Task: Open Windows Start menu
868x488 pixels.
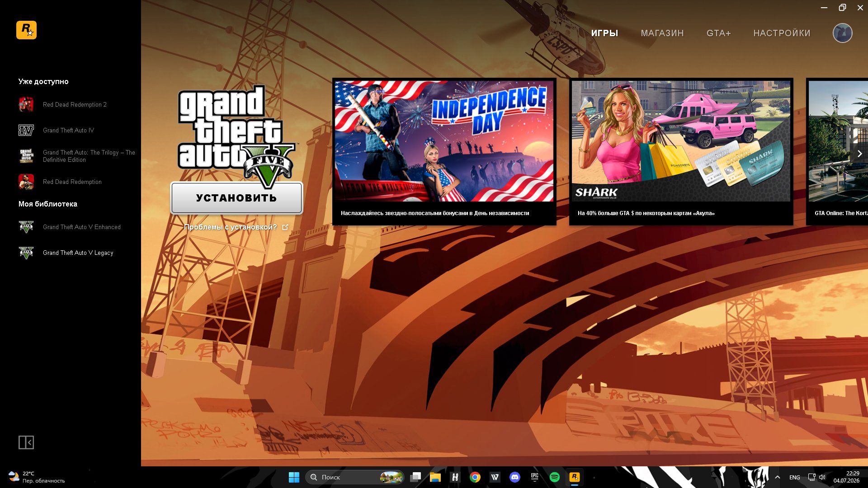Action: pos(294,477)
